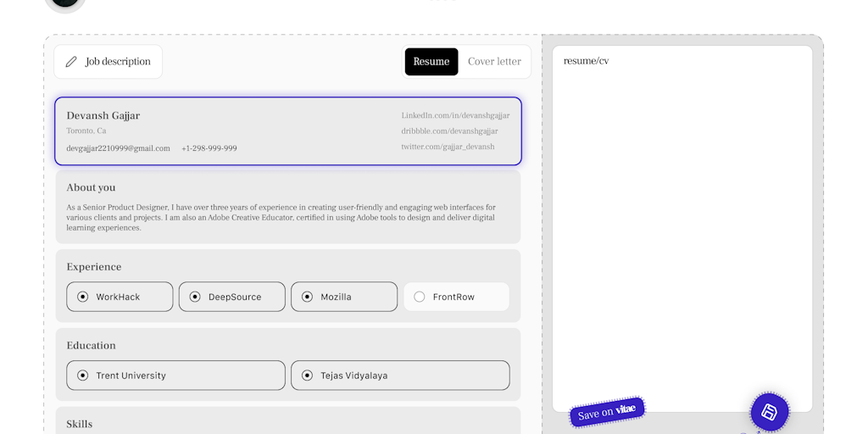Click the Toronto, Ca location text
The width and height of the screenshot is (868, 434).
pos(86,131)
